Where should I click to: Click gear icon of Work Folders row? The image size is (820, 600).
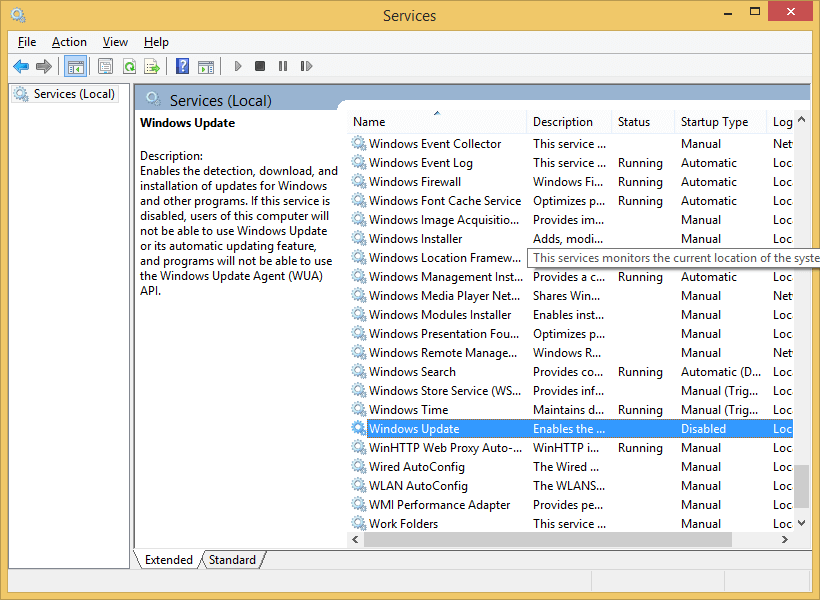359,523
